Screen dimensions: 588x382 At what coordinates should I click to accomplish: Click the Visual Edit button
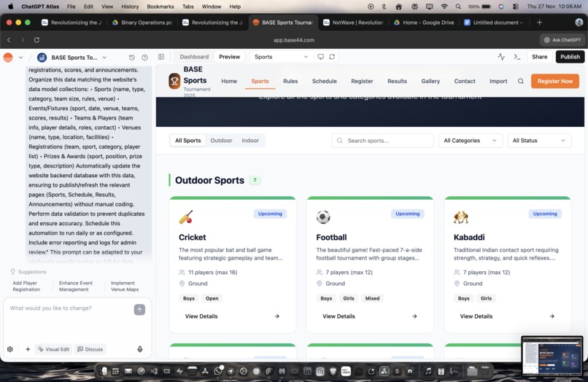(54, 349)
